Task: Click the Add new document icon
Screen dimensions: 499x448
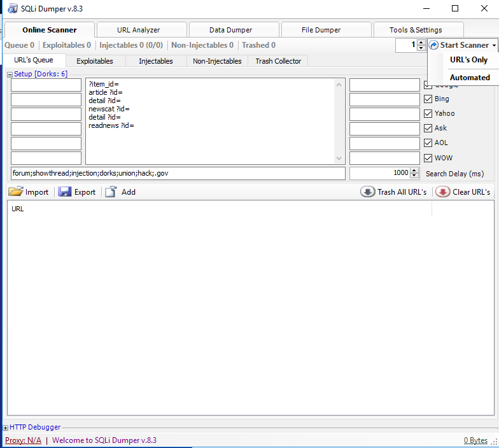Action: (x=111, y=192)
